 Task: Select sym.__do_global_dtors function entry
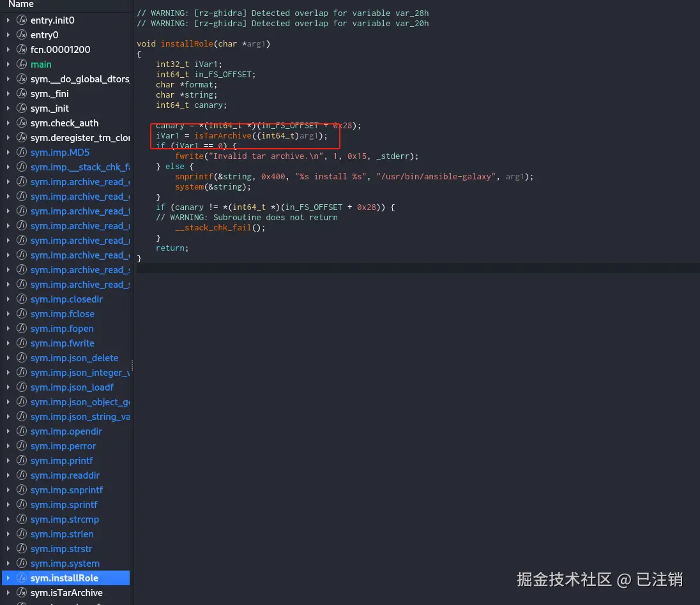click(x=80, y=79)
